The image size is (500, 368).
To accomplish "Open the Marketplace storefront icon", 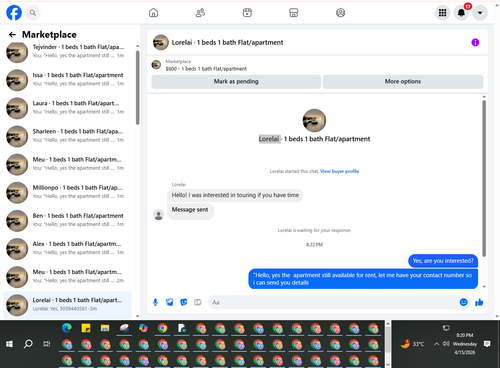I will pos(294,13).
